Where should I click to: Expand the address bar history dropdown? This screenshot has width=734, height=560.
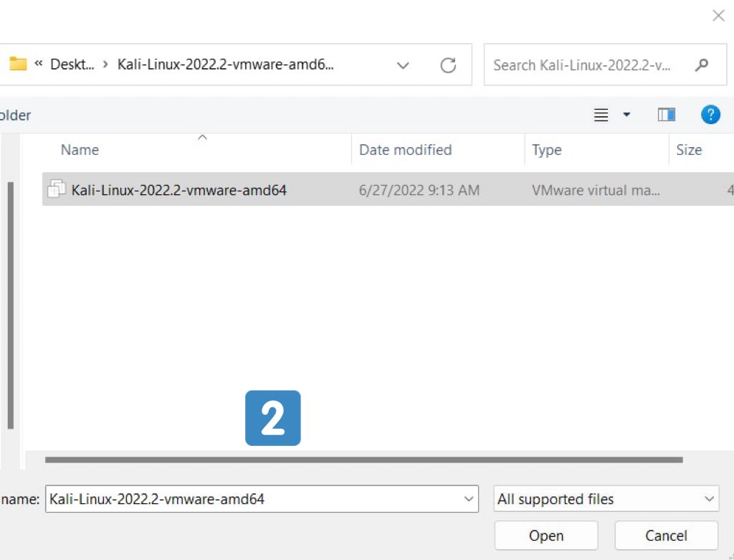(403, 65)
